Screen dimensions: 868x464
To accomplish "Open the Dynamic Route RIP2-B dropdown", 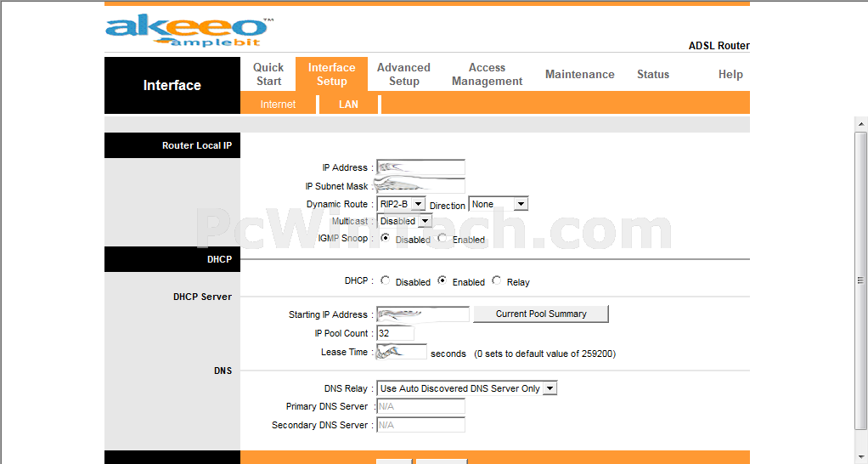I will 401,204.
